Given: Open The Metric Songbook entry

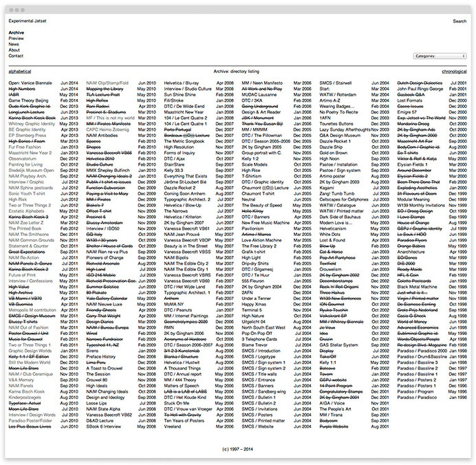Looking at the screenshot, I should [x=184, y=141].
